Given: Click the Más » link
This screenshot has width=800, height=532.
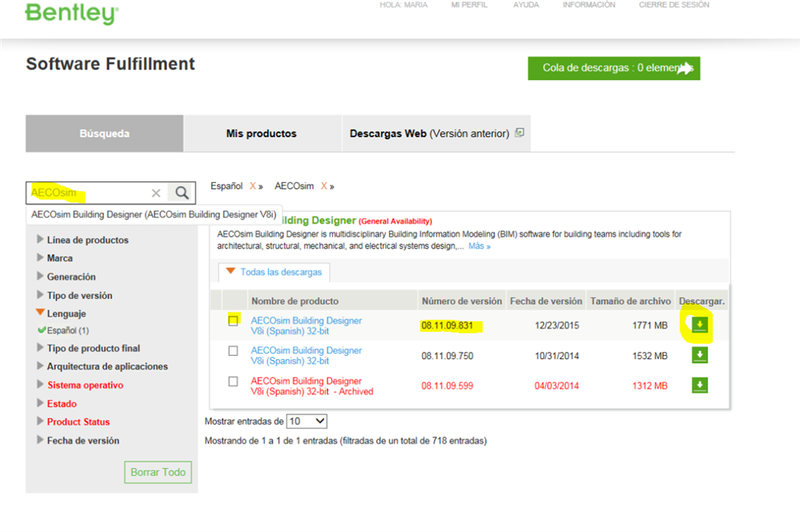Looking at the screenshot, I should point(480,246).
